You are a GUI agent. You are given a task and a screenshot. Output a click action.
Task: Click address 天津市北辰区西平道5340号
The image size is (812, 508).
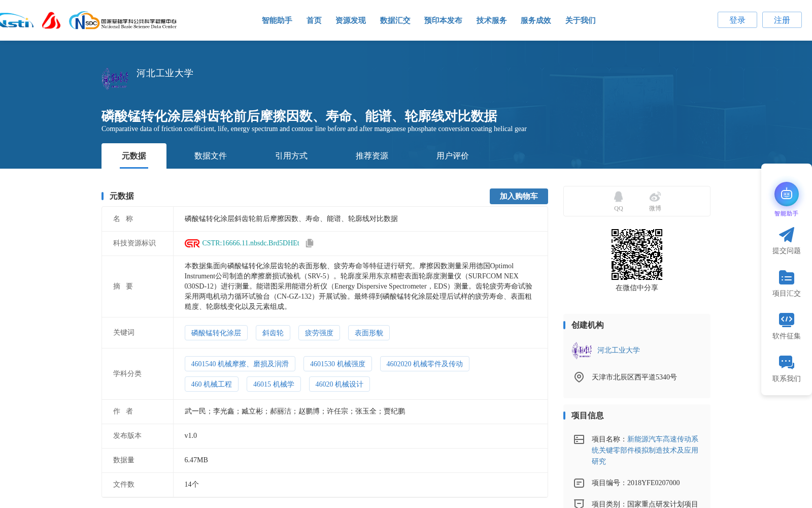[x=634, y=377]
